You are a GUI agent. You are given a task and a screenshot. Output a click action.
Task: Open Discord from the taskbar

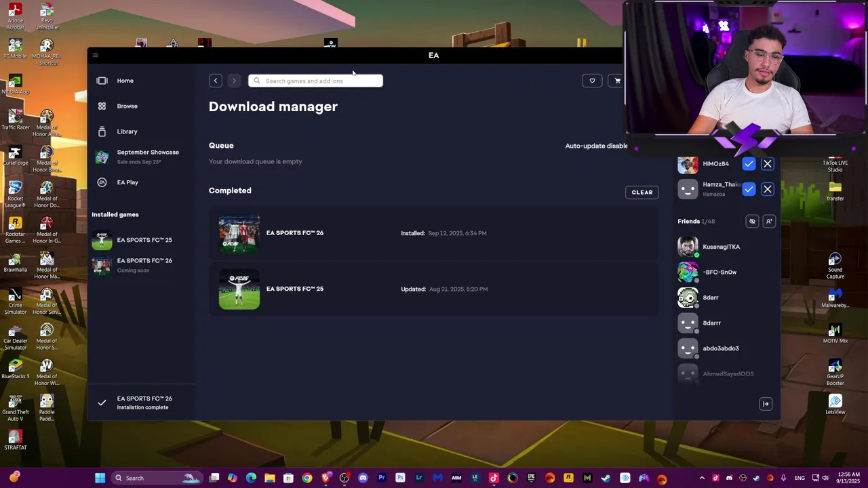click(x=363, y=479)
